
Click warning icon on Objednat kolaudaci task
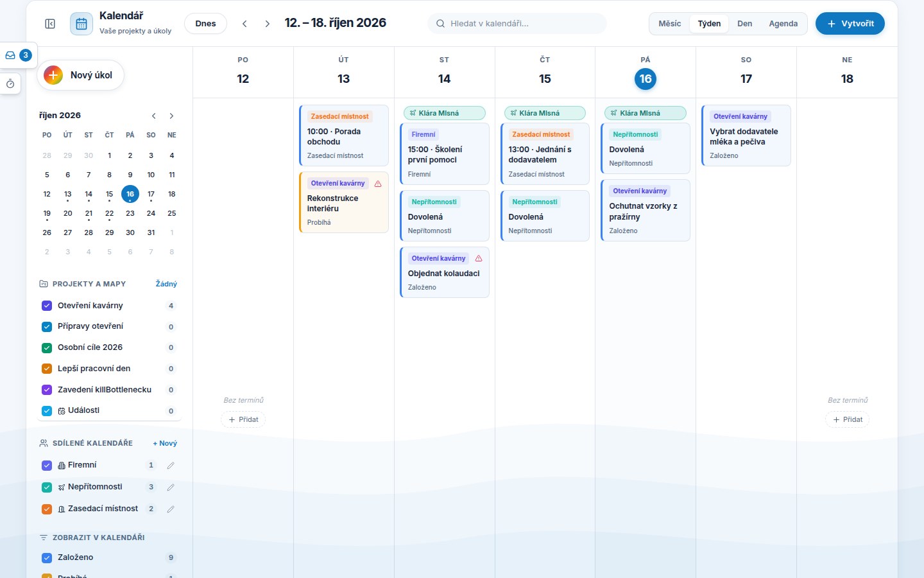pos(479,258)
